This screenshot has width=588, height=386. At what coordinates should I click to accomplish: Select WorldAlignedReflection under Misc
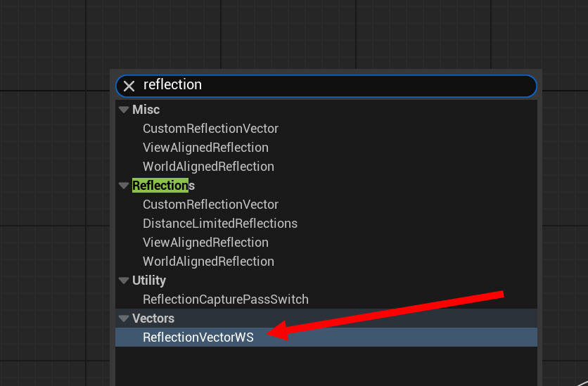(208, 167)
